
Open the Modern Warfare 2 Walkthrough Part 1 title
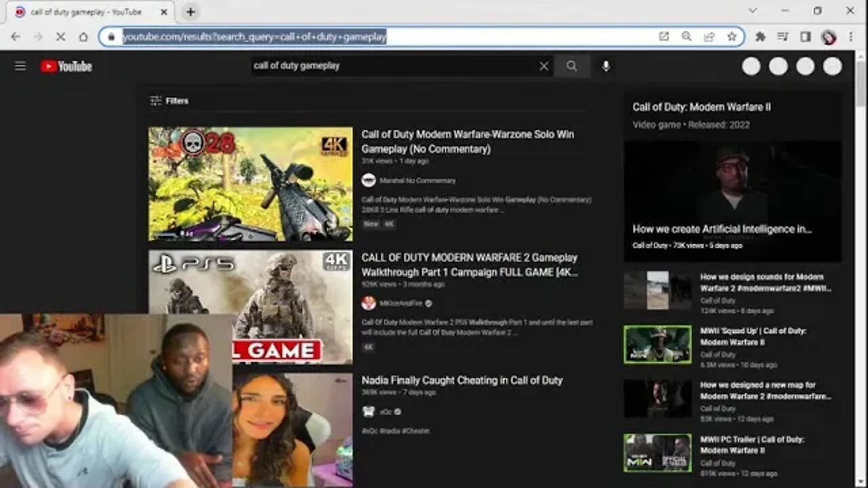click(469, 265)
